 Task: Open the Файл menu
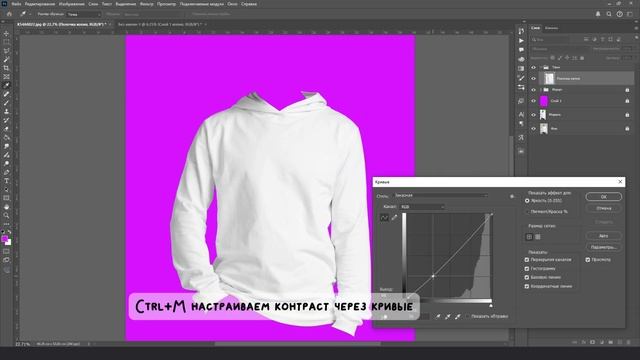16,4
